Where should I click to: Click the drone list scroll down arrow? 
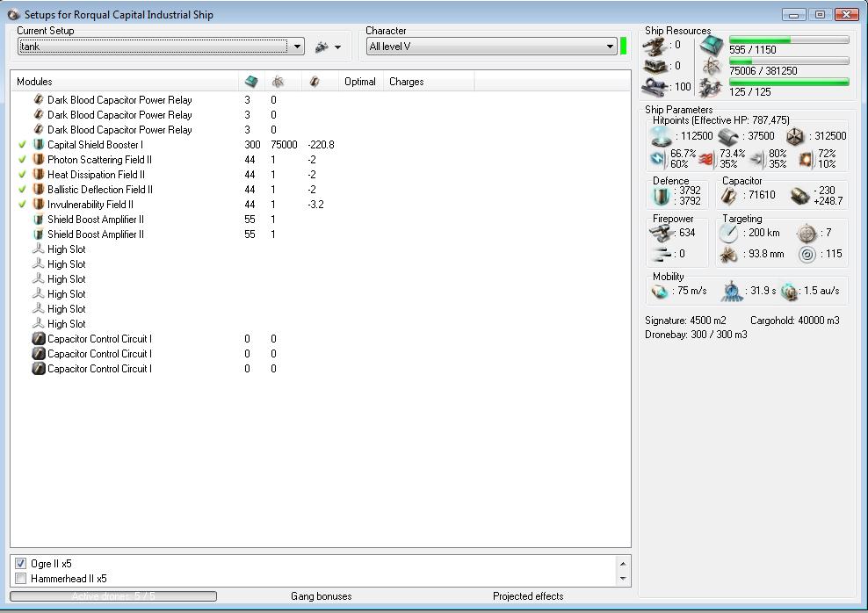623,579
